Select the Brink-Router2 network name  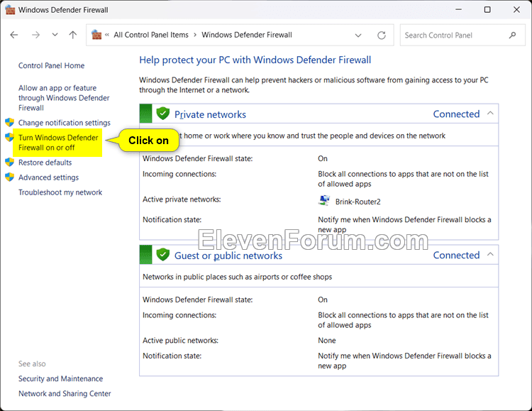point(358,202)
